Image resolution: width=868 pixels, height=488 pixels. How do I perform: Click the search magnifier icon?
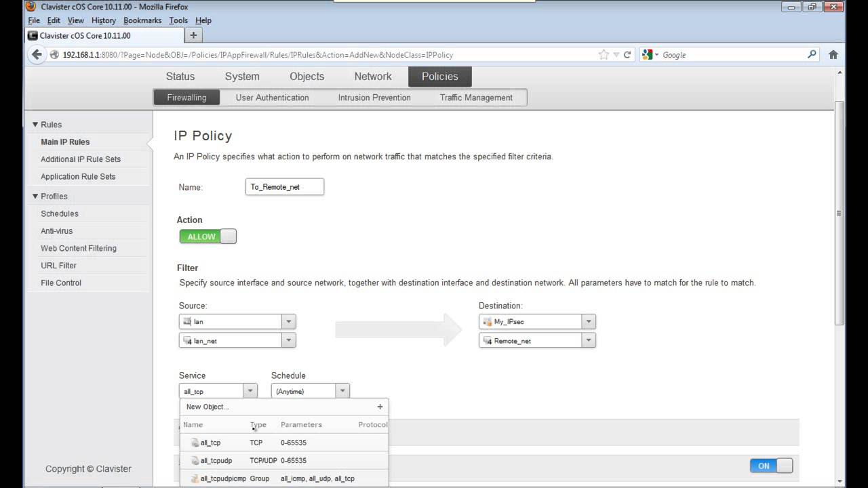(x=812, y=55)
